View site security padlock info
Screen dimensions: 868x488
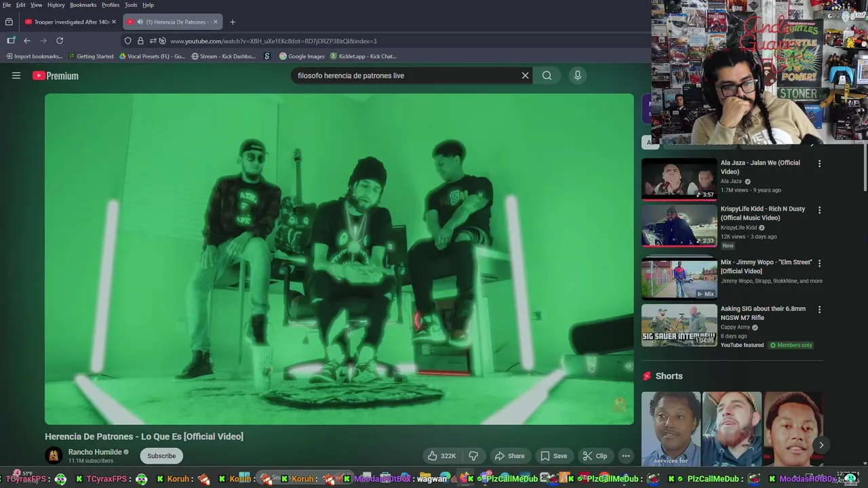coord(140,41)
